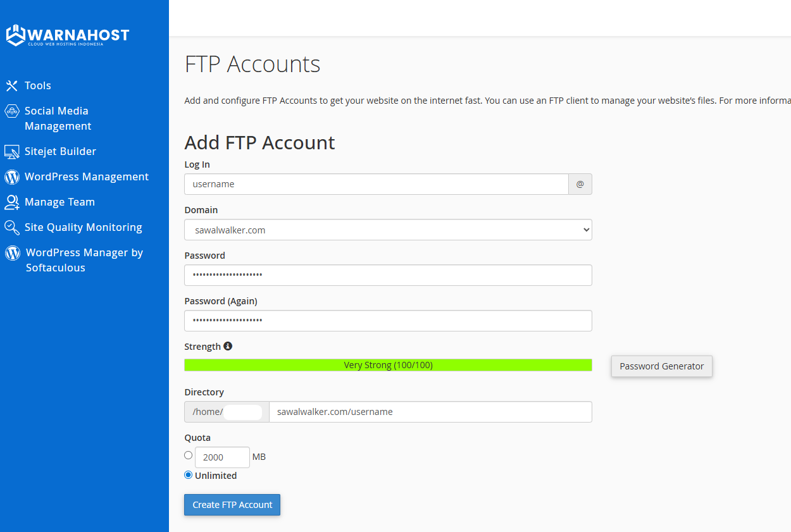Open the Domain dropdown
This screenshot has width=791, height=532.
coord(388,230)
